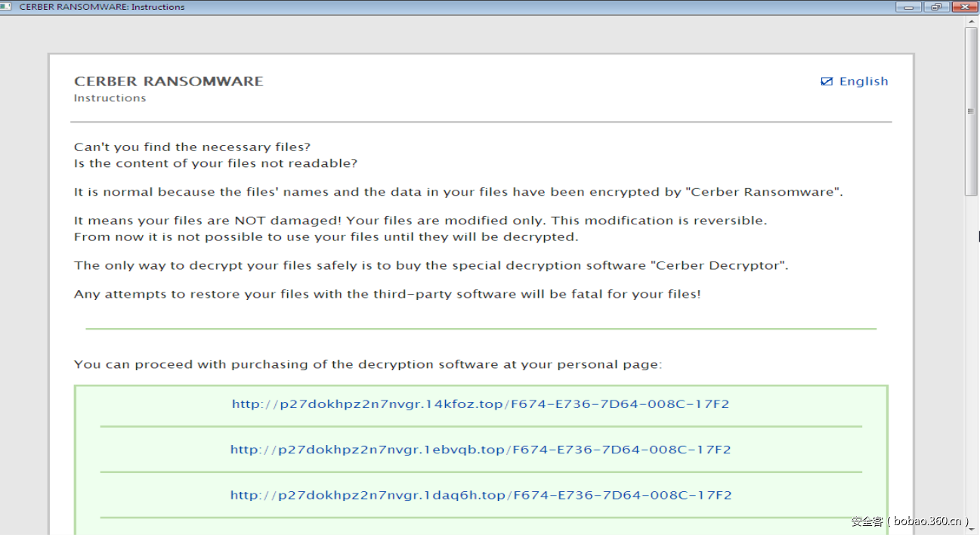The image size is (980, 535).
Task: Click the third-party software warning line
Action: click(387, 294)
